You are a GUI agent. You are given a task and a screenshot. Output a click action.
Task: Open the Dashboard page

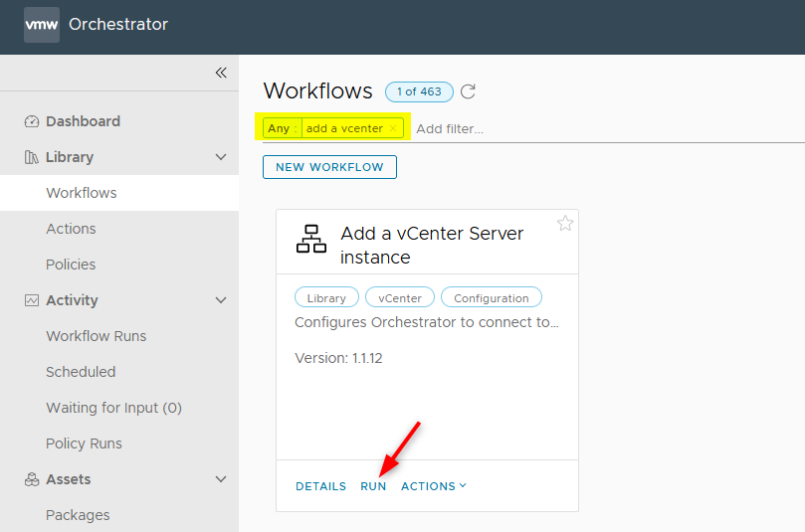point(84,121)
